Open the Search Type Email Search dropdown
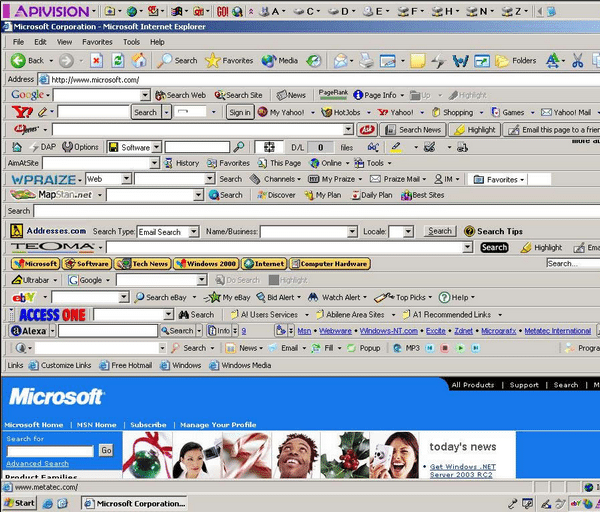The width and height of the screenshot is (600, 512). click(x=194, y=232)
